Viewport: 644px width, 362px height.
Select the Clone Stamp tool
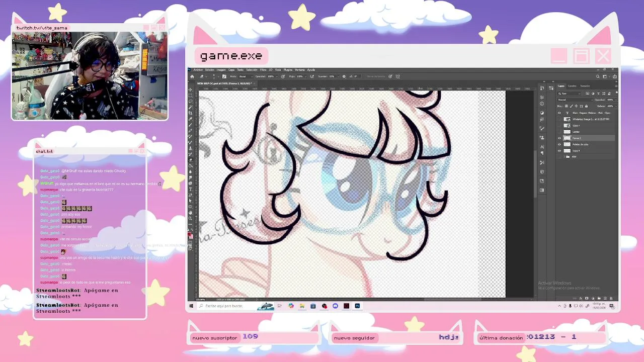[190, 148]
